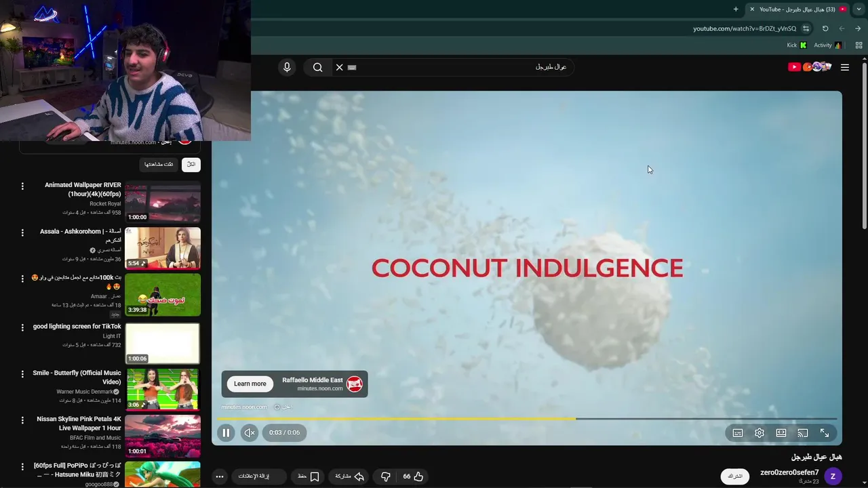
Task: Select the 'الكل' filter chip
Action: [191, 165]
